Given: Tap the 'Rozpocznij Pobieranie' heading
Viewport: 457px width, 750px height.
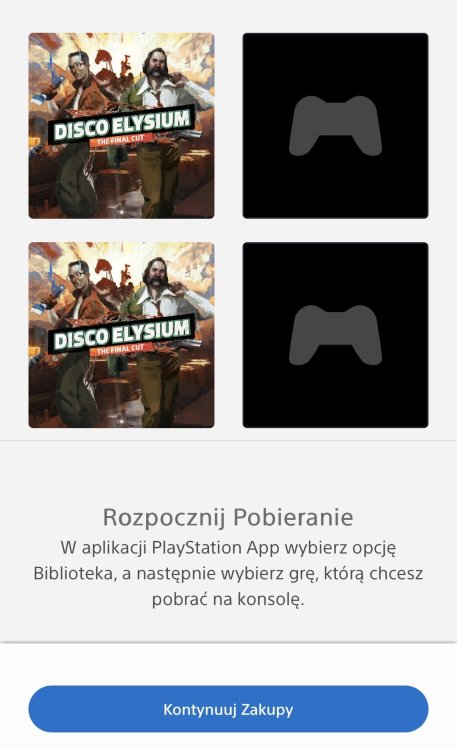Looking at the screenshot, I should 228,517.
